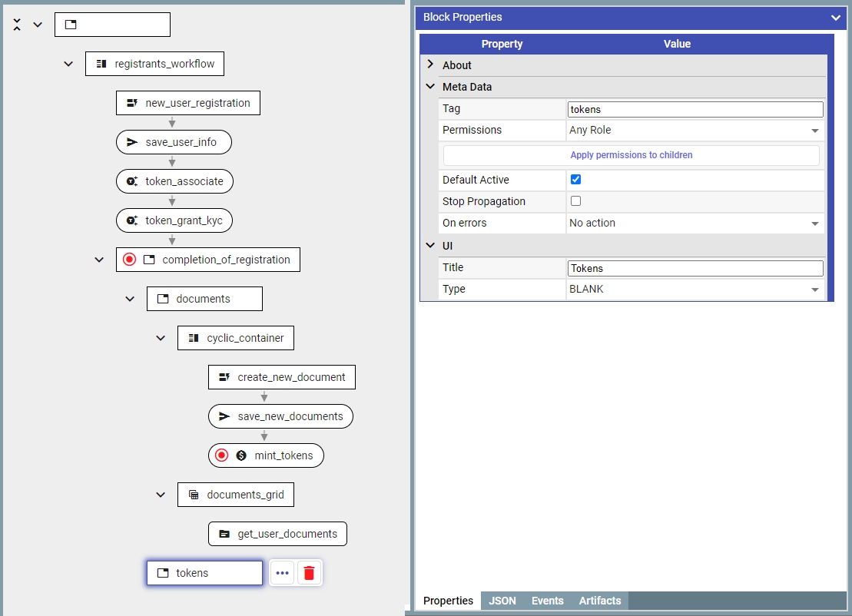Uncheck the Default Active checkbox
852x616 pixels.
[575, 180]
